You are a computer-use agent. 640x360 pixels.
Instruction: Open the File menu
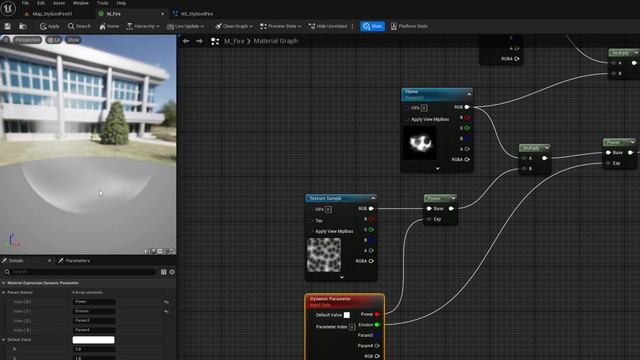pos(25,3)
